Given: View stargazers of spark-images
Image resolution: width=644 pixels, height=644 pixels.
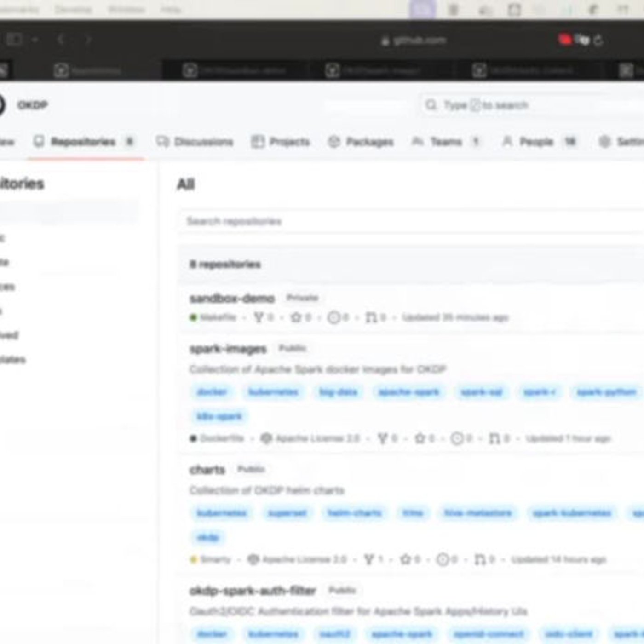Looking at the screenshot, I should pos(425,438).
